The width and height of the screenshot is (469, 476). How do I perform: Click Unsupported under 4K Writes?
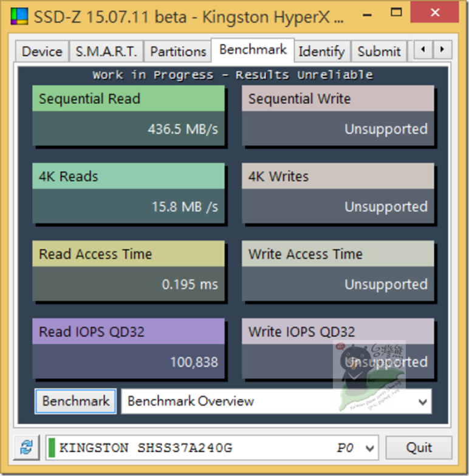[386, 207]
